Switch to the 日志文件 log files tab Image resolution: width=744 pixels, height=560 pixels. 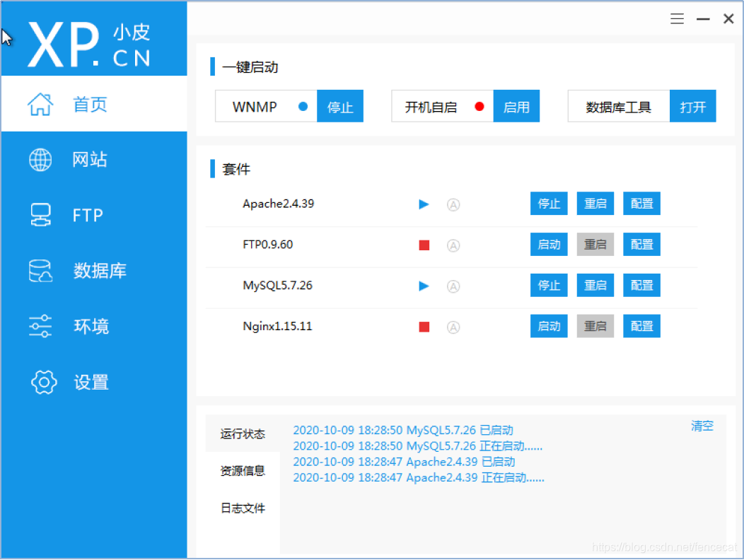tap(243, 508)
